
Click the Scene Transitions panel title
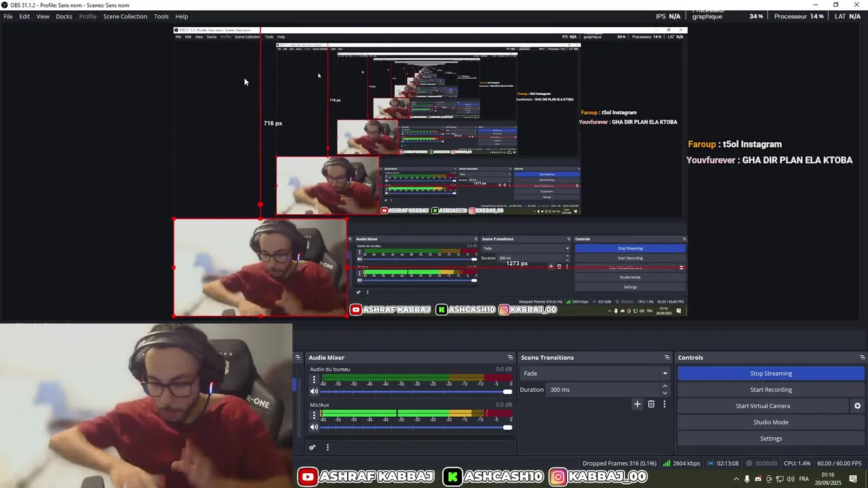[x=547, y=357]
